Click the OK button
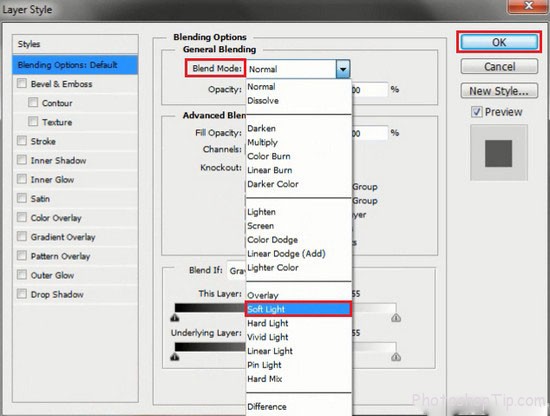 coord(499,42)
